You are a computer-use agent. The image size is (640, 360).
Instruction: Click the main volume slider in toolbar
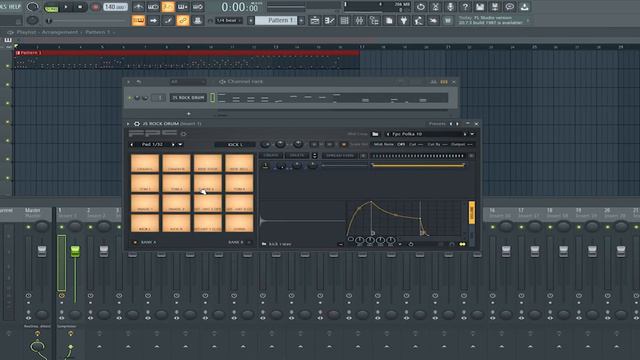coord(87,20)
